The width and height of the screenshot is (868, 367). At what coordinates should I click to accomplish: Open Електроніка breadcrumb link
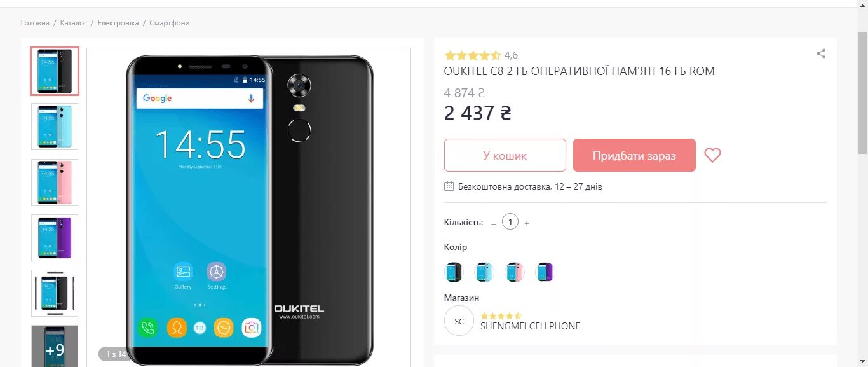click(x=118, y=23)
